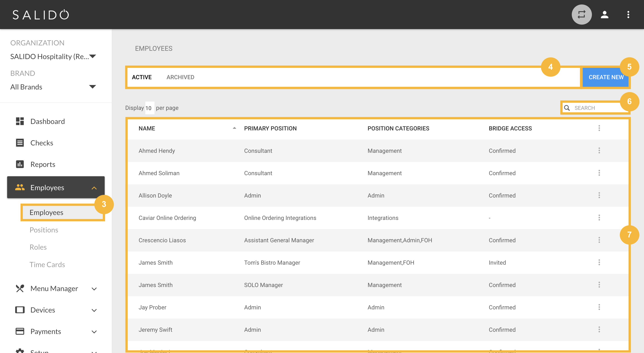Open row actions for Jeremy Swift
This screenshot has width=644, height=353.
pos(599,330)
